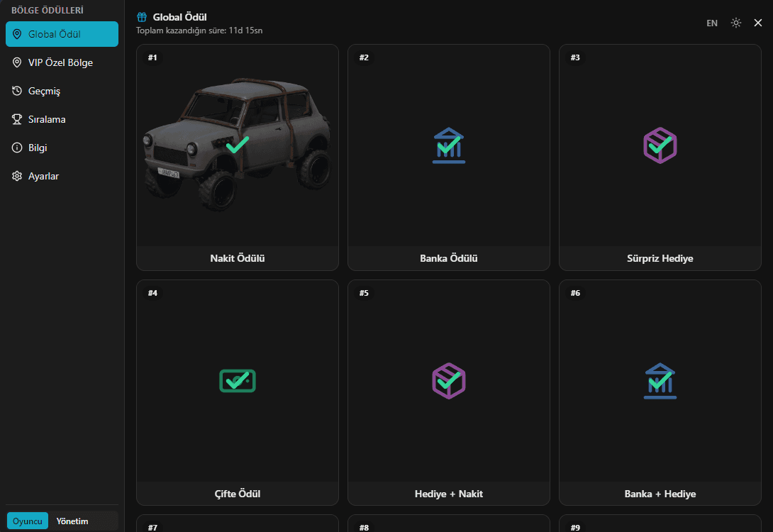Toggle light theme with the sun icon
This screenshot has width=773, height=532.
736,23
